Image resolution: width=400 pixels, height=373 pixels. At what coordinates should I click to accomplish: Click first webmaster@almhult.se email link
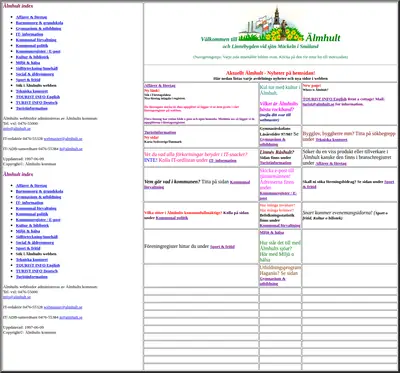click(63, 139)
